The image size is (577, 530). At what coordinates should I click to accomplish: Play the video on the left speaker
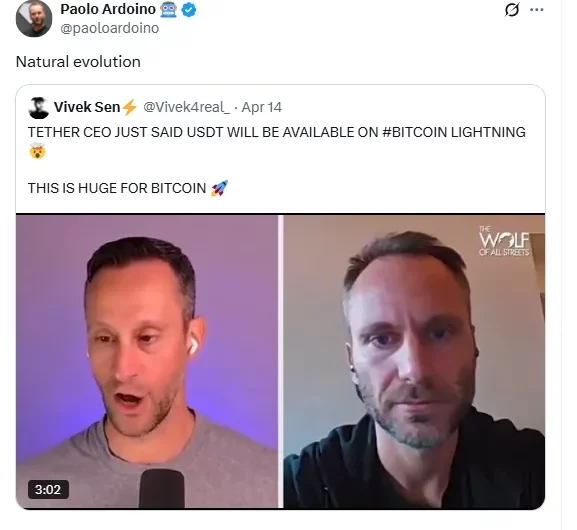point(146,361)
